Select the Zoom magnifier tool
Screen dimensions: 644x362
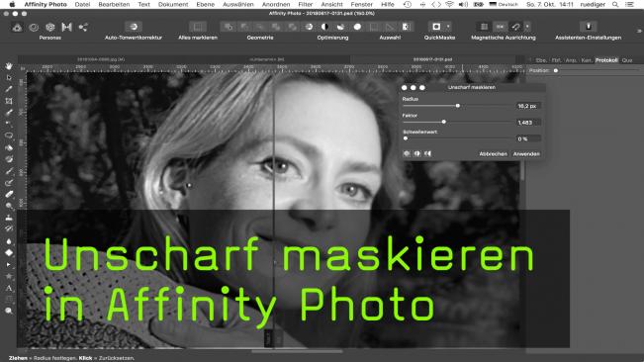[x=9, y=312]
